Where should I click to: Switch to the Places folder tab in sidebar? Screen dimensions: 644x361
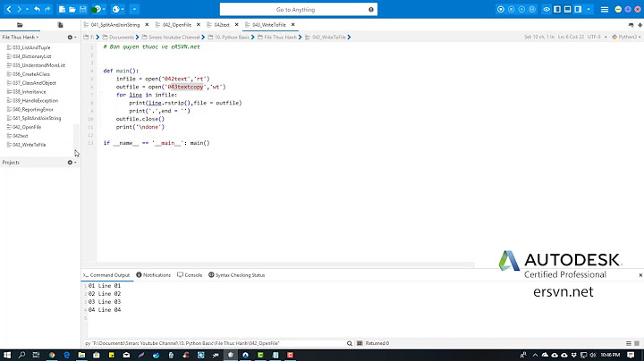point(20,25)
